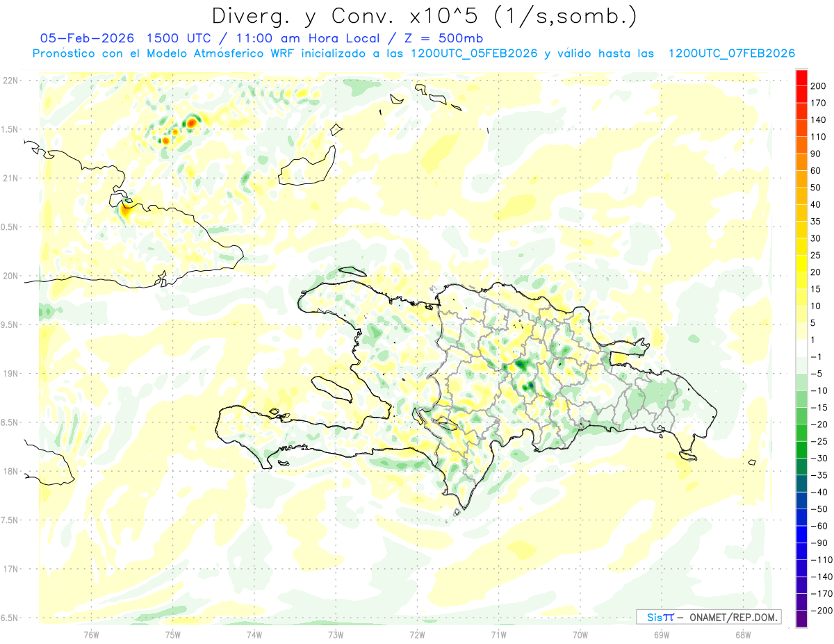
Task: Click the "8.5N" latitude label
Action: pos(10,422)
